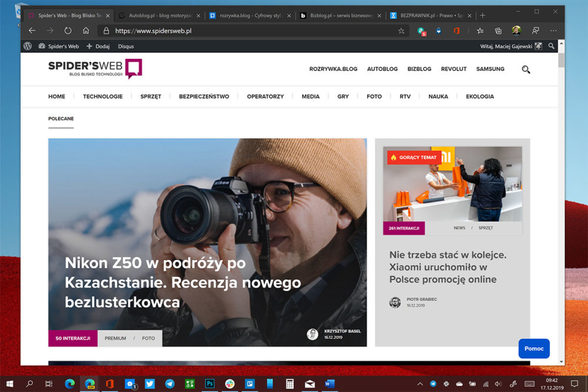Open the FOTO category in navigation

tap(374, 96)
